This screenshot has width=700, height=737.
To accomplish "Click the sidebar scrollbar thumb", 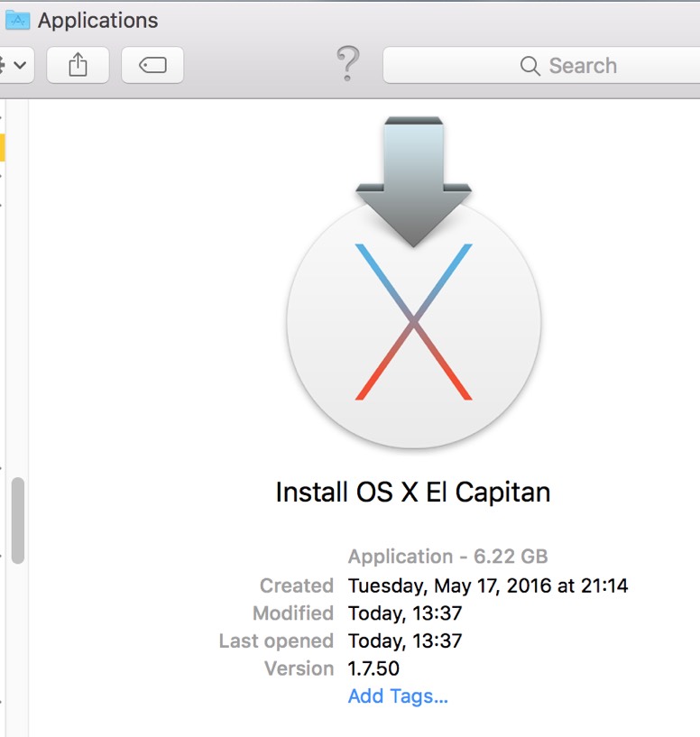I will tap(18, 521).
